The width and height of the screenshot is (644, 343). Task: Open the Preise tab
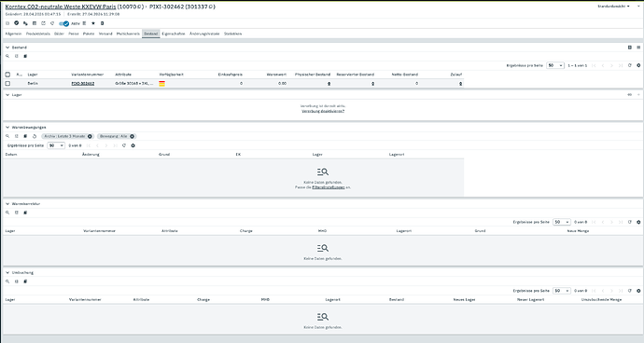pyautogui.click(x=74, y=34)
